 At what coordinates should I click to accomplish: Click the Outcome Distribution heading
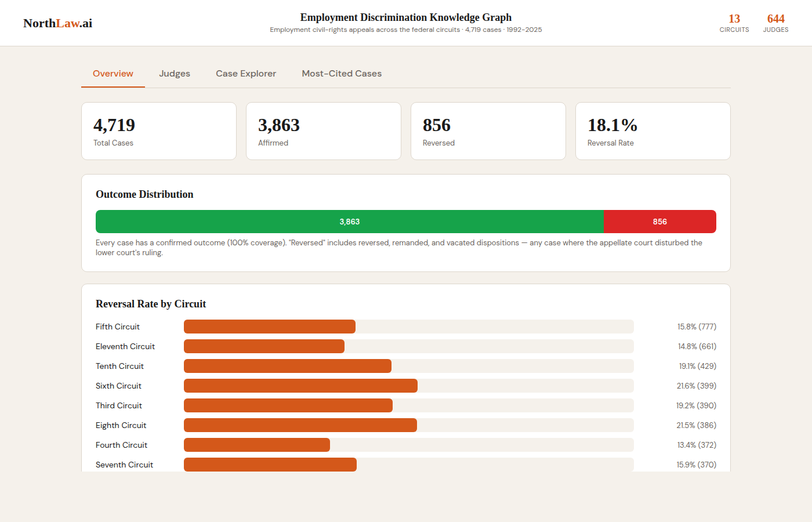pyautogui.click(x=144, y=194)
